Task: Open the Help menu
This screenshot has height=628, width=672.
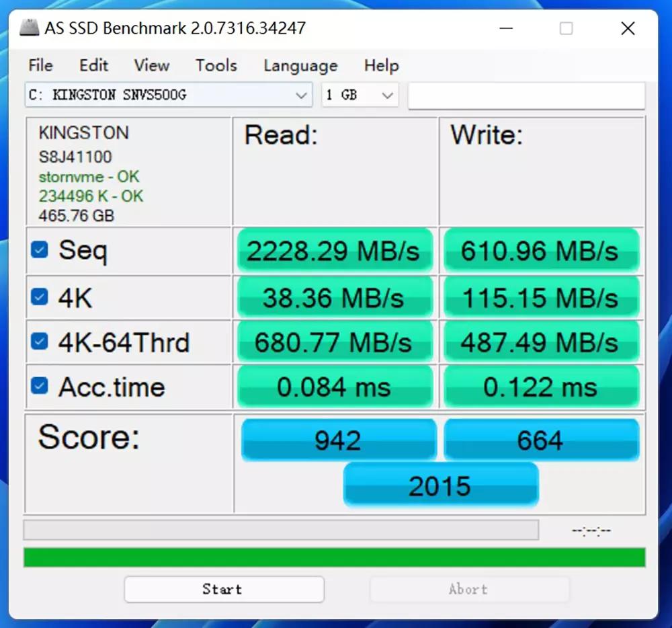Action: pos(382,66)
